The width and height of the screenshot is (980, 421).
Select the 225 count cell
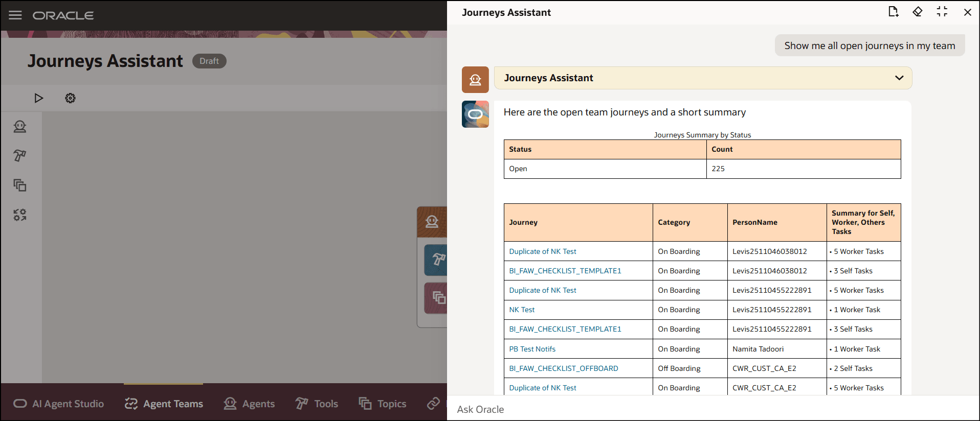pyautogui.click(x=804, y=169)
